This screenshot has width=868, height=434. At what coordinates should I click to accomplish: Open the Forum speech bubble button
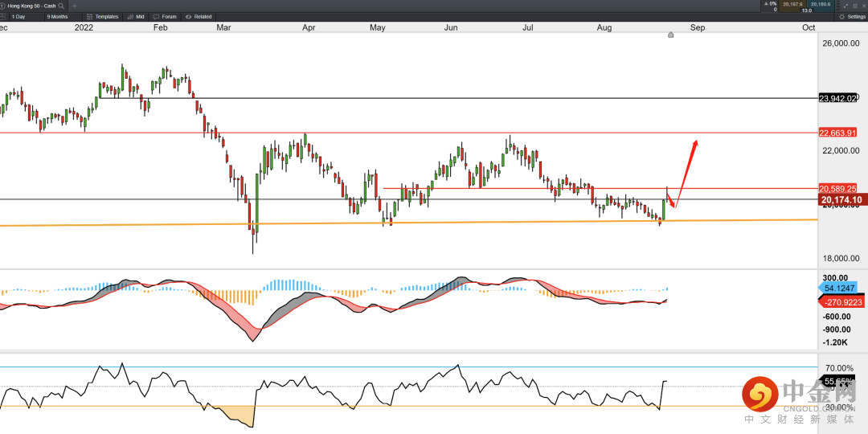coord(165,16)
